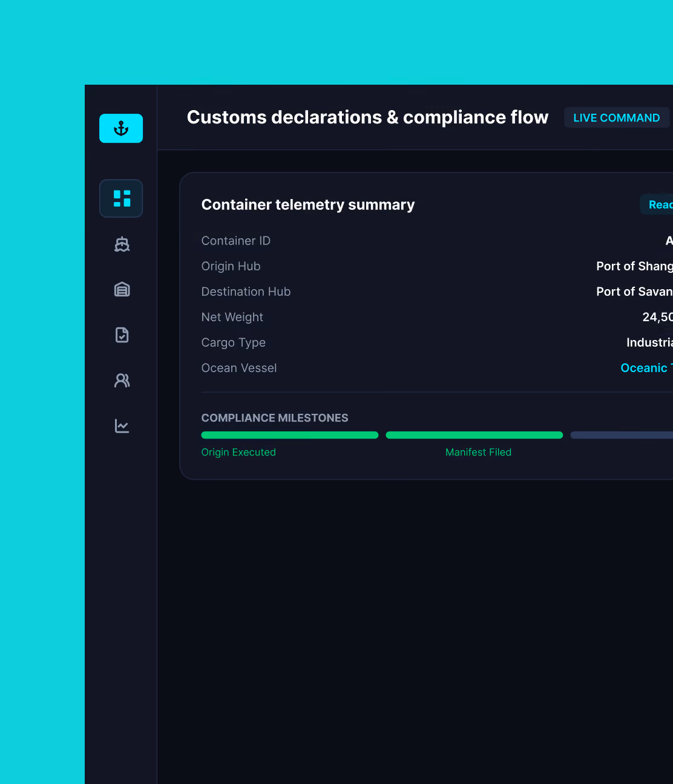Open the warehouse sidebar icon
The image size is (673, 784).
(x=122, y=289)
